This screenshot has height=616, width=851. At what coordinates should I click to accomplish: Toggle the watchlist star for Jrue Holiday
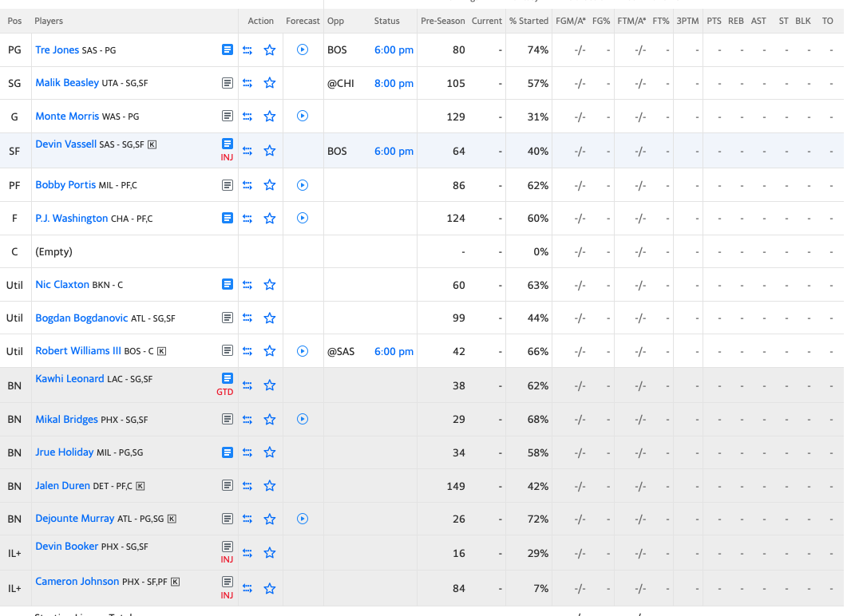pos(270,452)
